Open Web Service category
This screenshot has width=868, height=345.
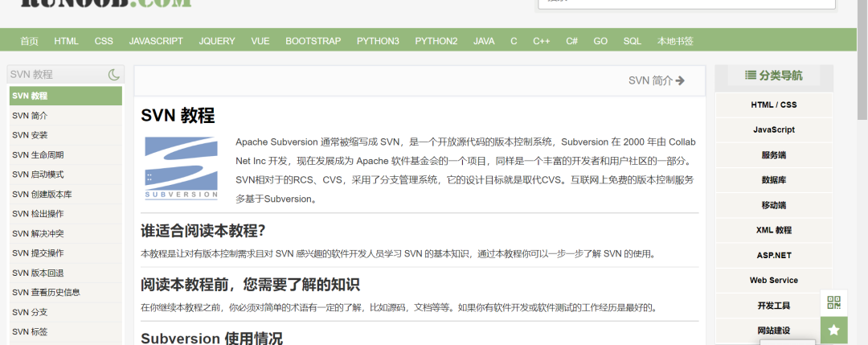[x=774, y=280]
